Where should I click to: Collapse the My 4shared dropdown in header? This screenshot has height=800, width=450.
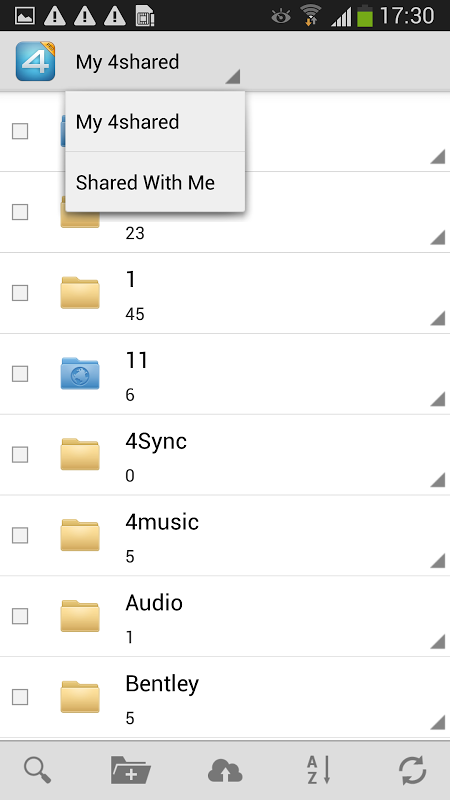point(158,62)
